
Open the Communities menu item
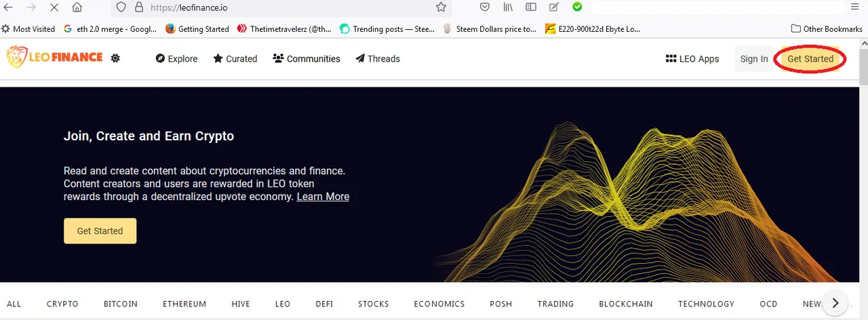[x=307, y=58]
